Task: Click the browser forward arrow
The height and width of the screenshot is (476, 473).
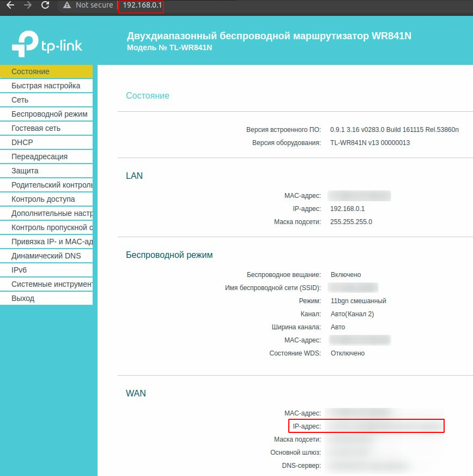Action: pyautogui.click(x=27, y=5)
